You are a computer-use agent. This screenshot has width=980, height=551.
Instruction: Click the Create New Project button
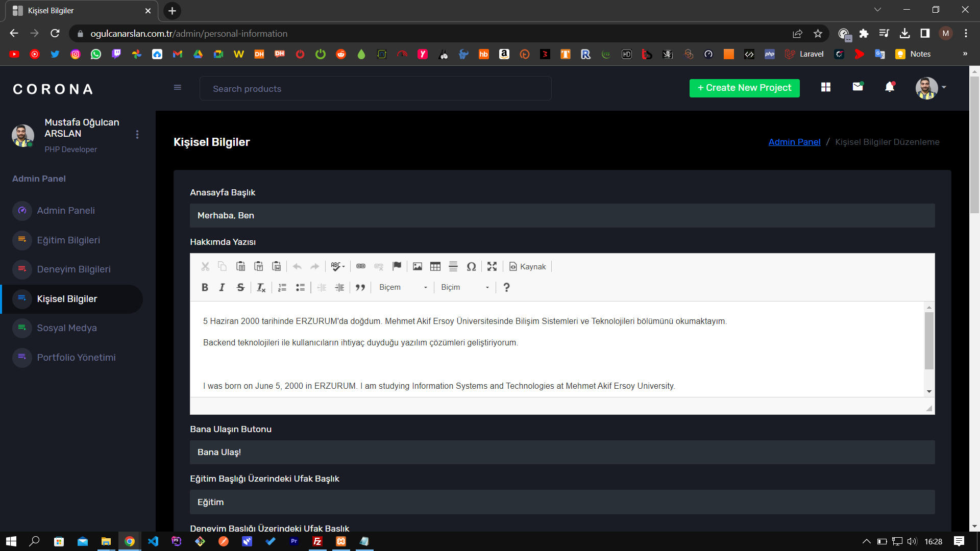click(x=744, y=88)
